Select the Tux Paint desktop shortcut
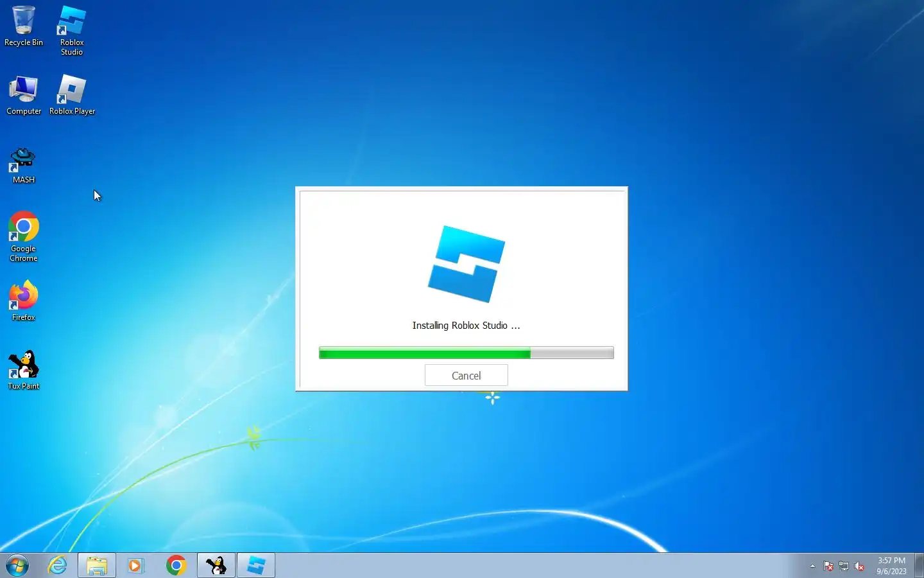The image size is (924, 578). click(x=24, y=370)
